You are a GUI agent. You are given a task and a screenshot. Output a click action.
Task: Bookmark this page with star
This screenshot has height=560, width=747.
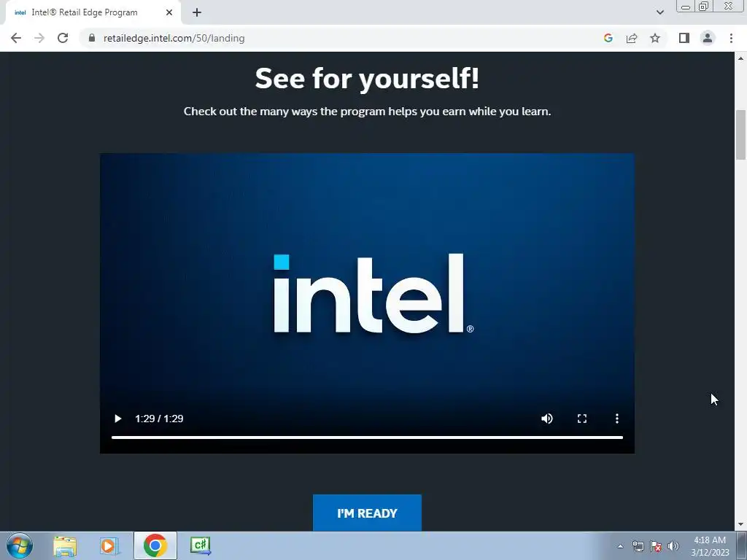(655, 38)
